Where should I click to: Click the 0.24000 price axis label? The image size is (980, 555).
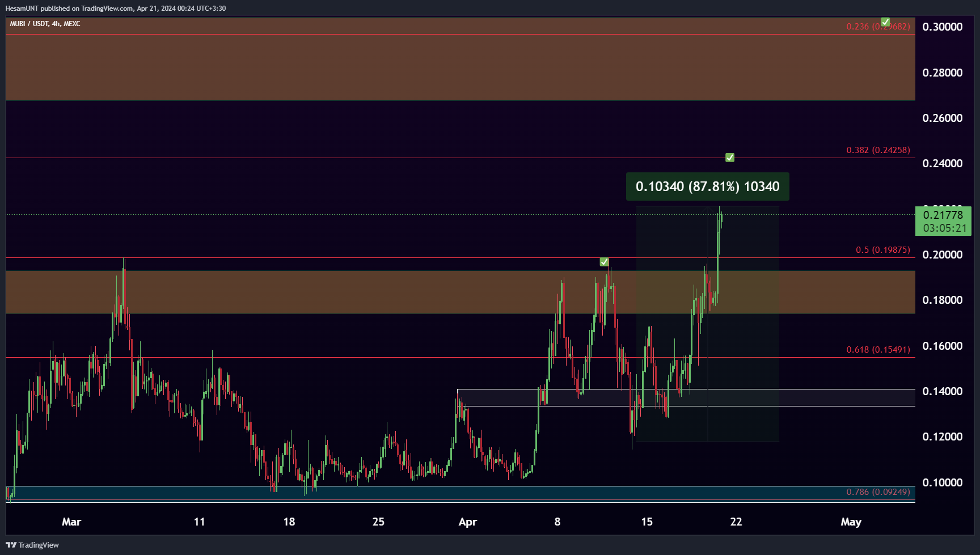[x=943, y=163]
